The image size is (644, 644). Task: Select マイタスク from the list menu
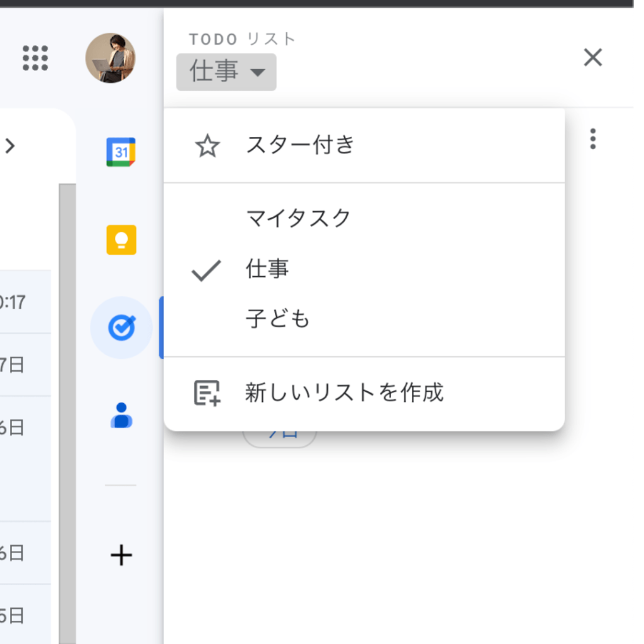tap(298, 219)
